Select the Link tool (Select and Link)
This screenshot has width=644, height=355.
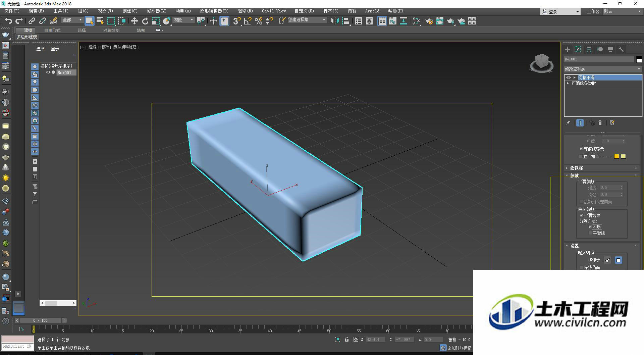tap(32, 21)
